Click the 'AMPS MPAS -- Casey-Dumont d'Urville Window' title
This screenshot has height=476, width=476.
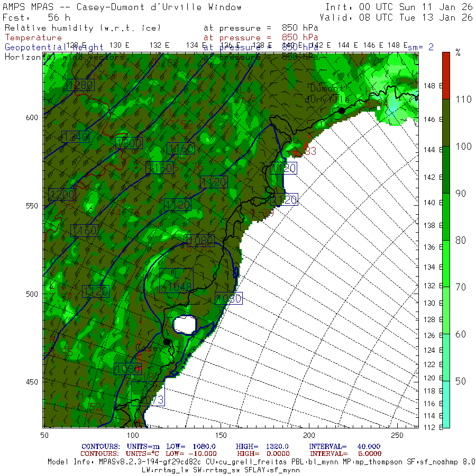122,7
